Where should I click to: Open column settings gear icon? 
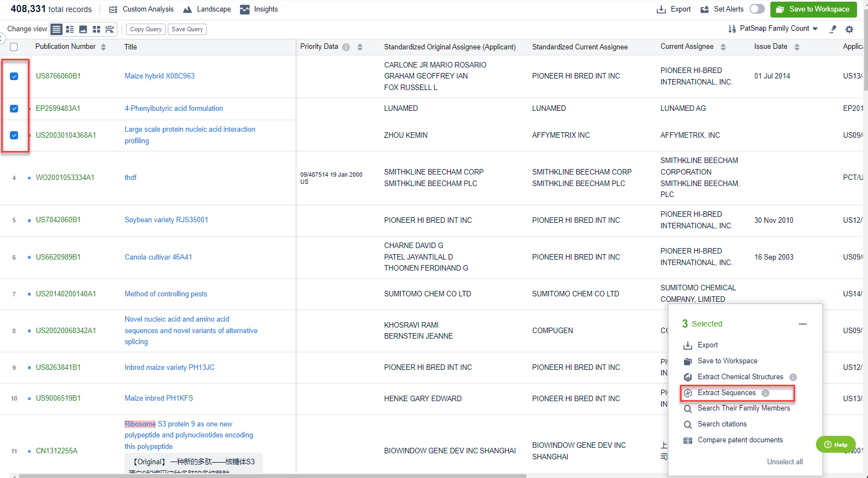tap(849, 29)
